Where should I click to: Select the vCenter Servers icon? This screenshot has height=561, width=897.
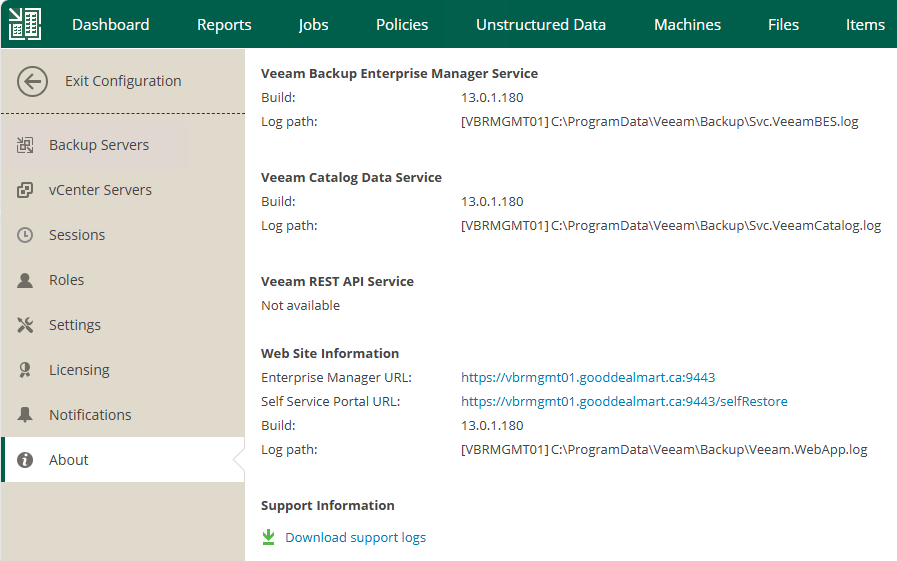(26, 190)
